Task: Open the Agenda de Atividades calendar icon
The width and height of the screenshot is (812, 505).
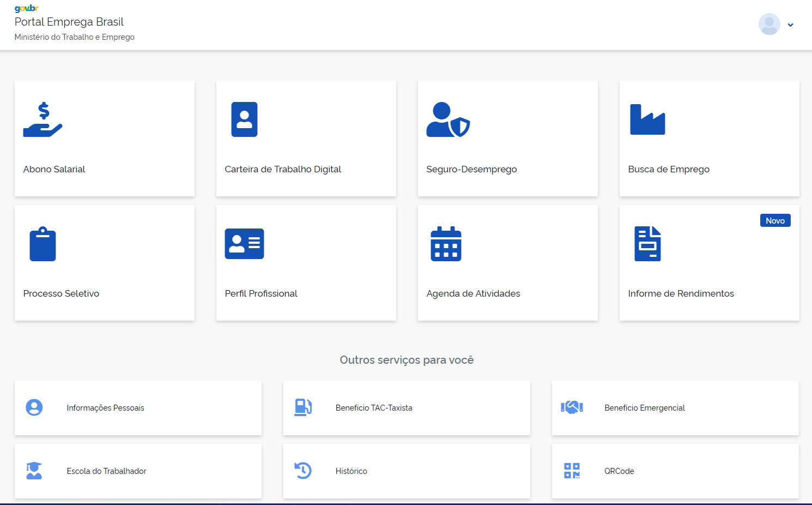Action: [446, 244]
